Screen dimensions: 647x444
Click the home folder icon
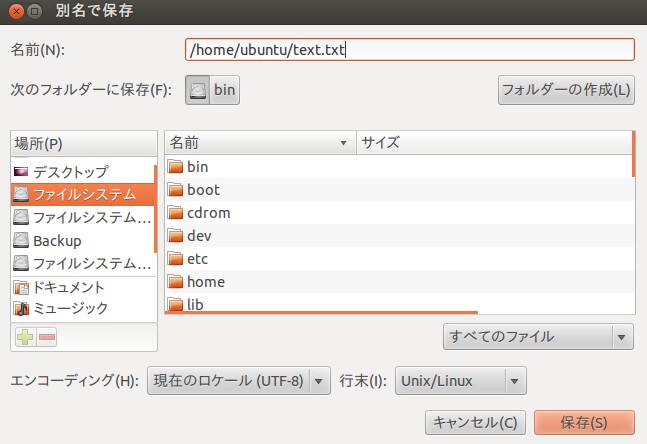click(x=175, y=282)
